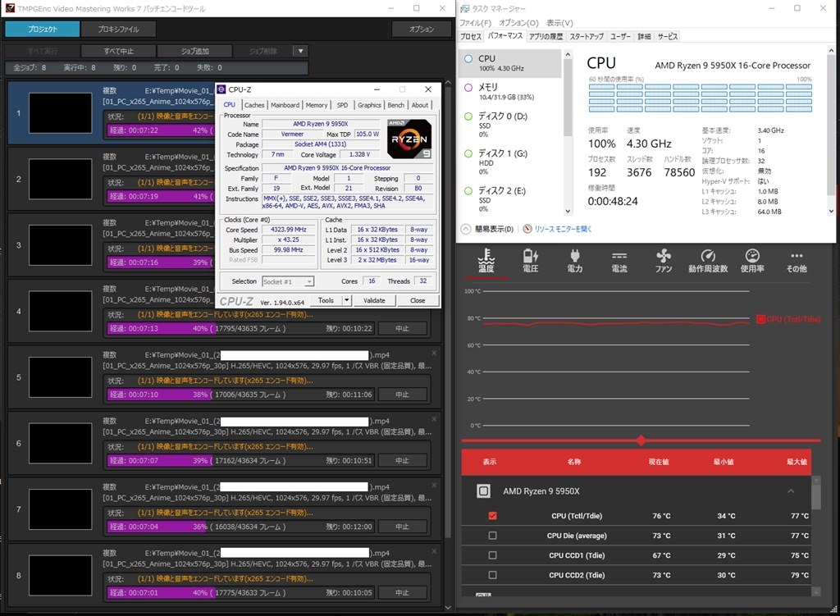This screenshot has height=616, width=840.
Task: Click ジョブ追加 to add a job
Action: (x=194, y=51)
